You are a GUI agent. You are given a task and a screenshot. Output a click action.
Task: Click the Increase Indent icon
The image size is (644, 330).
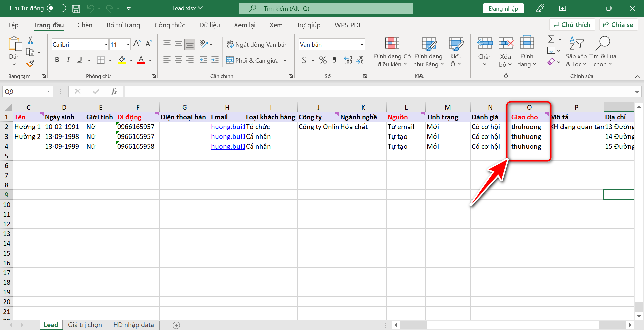click(215, 60)
